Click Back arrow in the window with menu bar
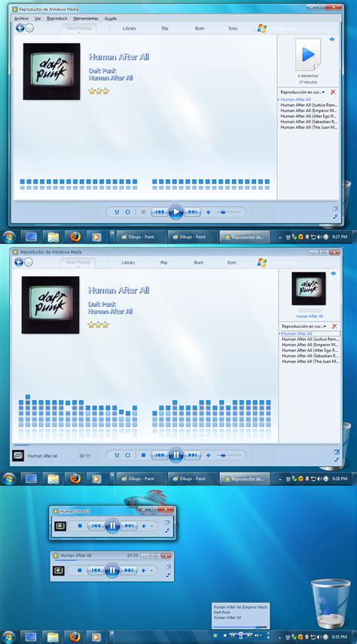Screen dimensions: 357x644 pos(20,28)
